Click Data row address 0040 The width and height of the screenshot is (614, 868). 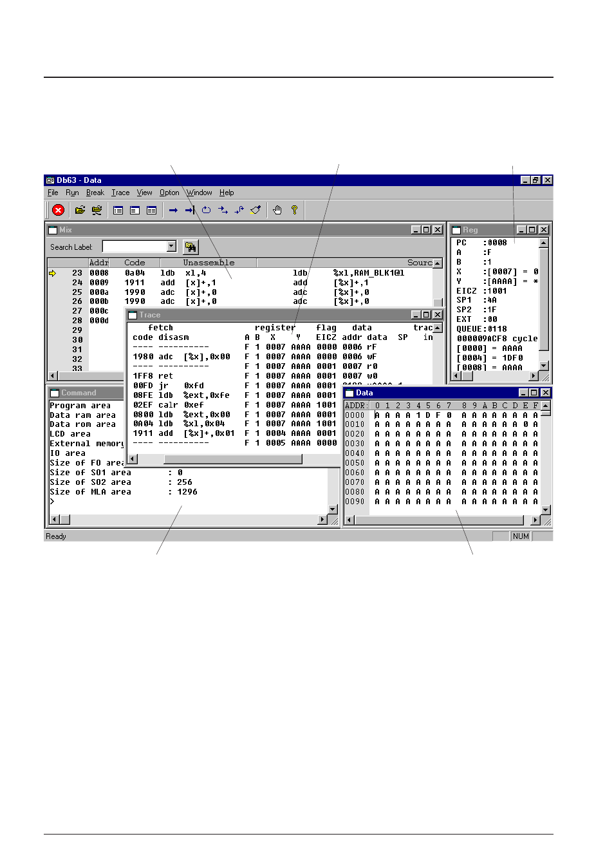tap(355, 453)
